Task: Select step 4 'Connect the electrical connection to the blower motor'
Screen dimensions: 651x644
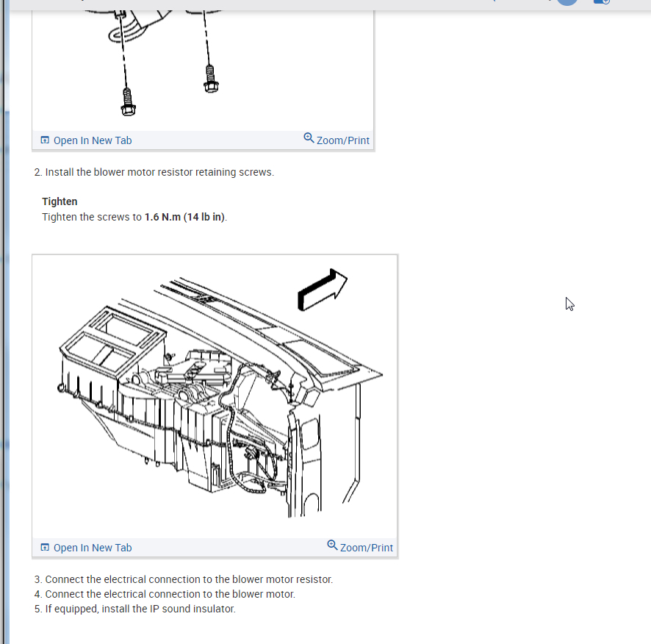Action: coord(165,594)
